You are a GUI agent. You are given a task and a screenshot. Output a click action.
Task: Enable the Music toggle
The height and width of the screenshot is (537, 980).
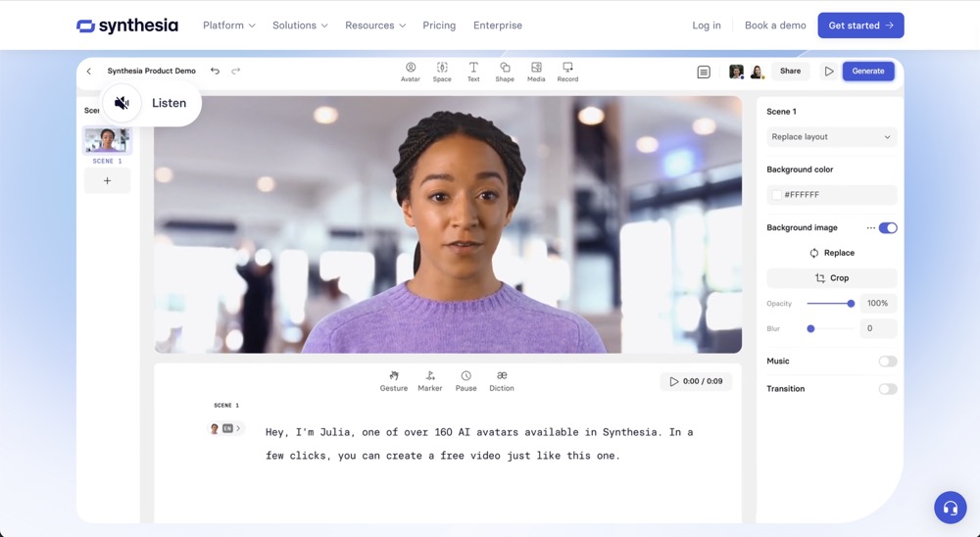888,362
